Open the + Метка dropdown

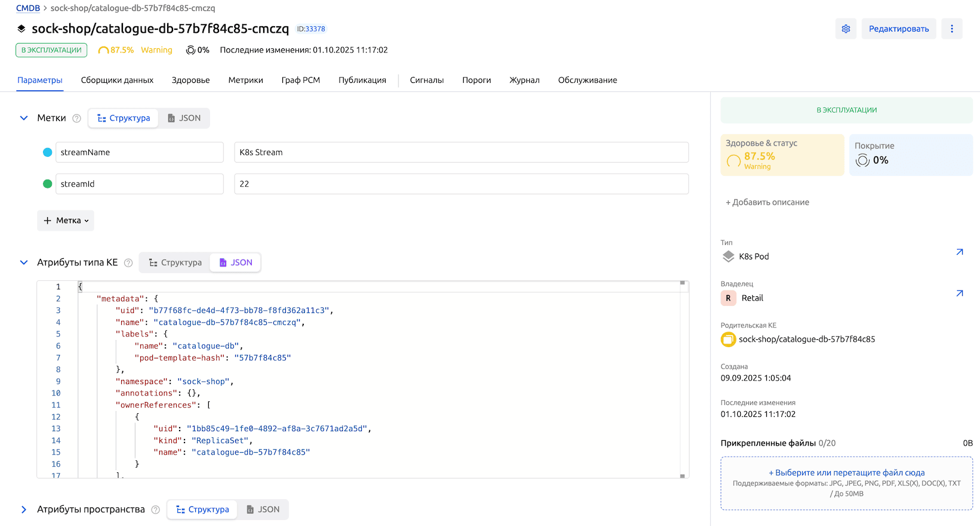coord(66,221)
